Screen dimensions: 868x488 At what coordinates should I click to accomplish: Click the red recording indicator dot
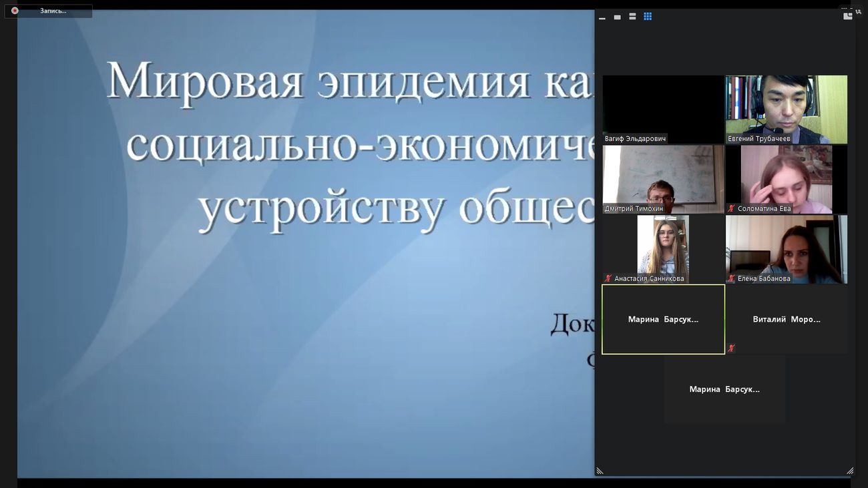15,11
